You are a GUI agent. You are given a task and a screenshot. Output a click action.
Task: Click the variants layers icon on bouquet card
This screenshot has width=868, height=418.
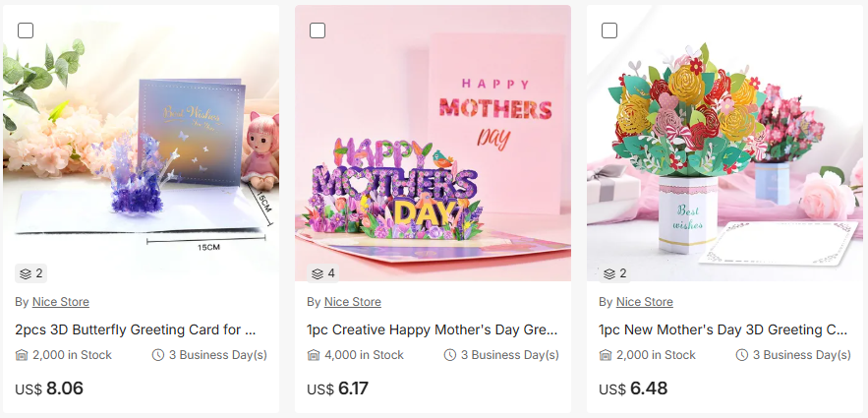(609, 273)
